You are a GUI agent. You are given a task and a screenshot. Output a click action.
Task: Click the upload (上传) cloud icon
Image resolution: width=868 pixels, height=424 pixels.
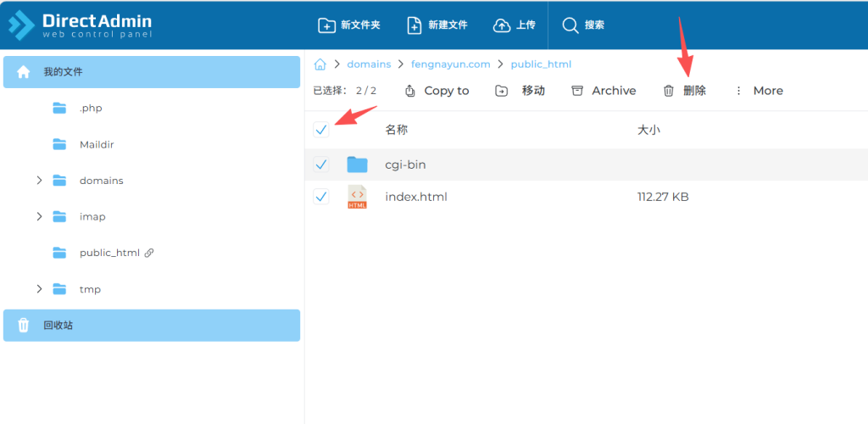coord(502,25)
